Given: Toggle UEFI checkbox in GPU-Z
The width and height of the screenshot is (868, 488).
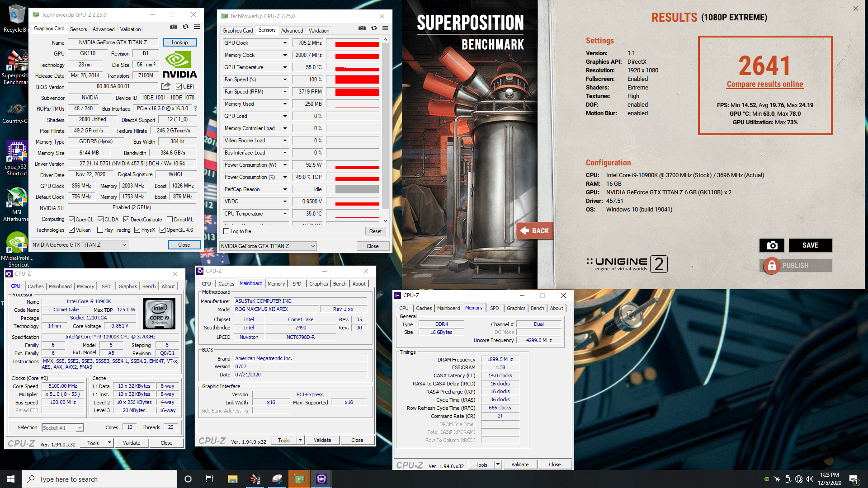Looking at the screenshot, I should pyautogui.click(x=179, y=86).
